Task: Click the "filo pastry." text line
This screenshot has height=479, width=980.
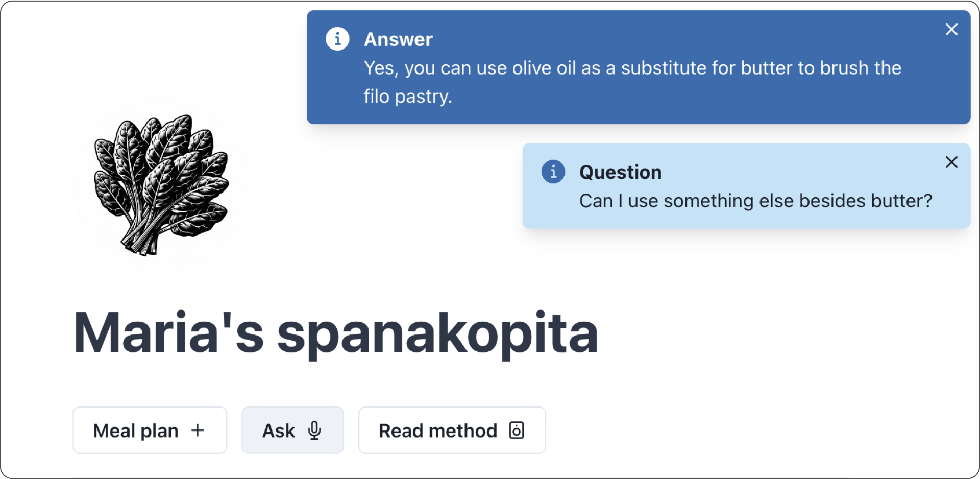Action: [x=408, y=97]
